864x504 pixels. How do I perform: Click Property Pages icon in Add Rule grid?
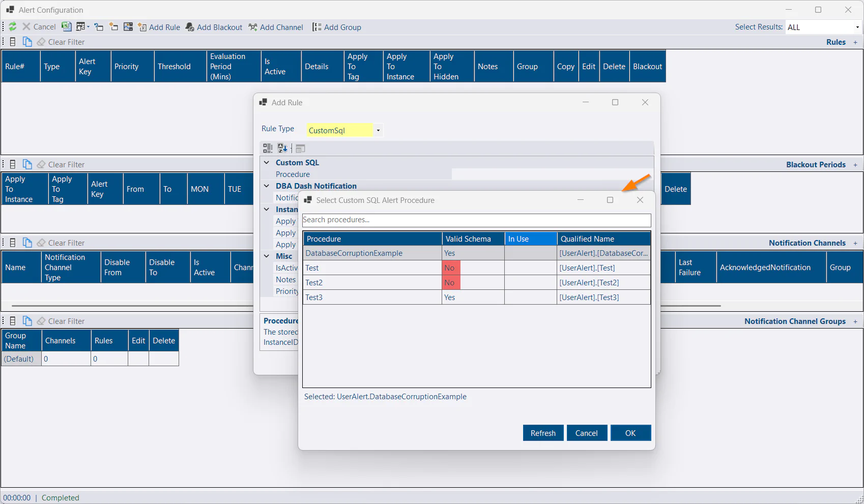(300, 149)
